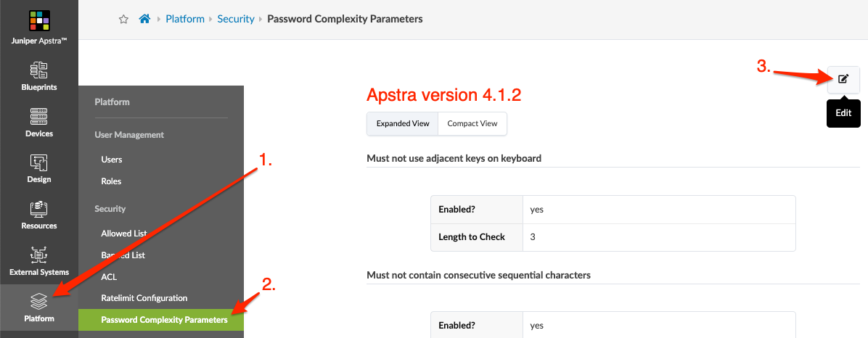Click the Platform stack icon
868x338 pixels.
pos(39,302)
